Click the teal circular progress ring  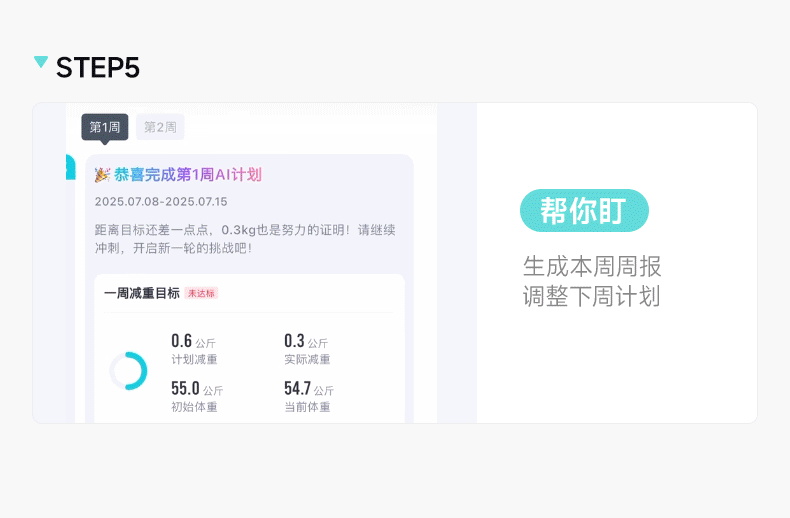(x=129, y=371)
